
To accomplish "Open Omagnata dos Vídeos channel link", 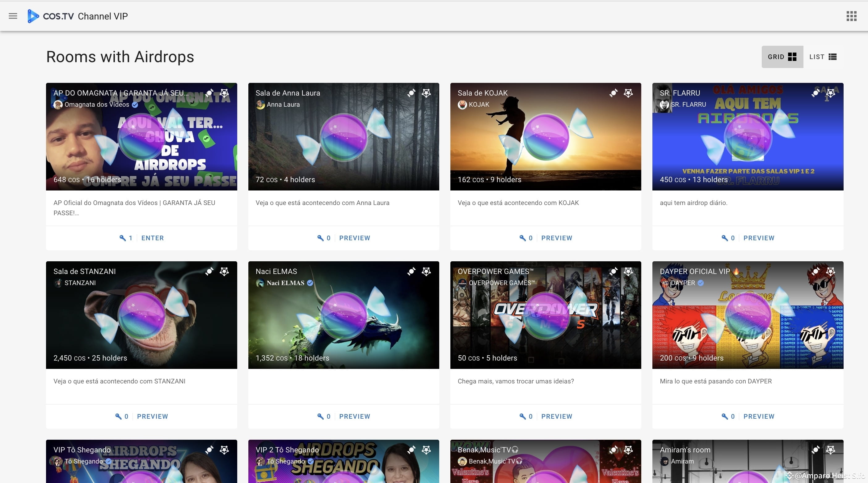I will pyautogui.click(x=97, y=105).
